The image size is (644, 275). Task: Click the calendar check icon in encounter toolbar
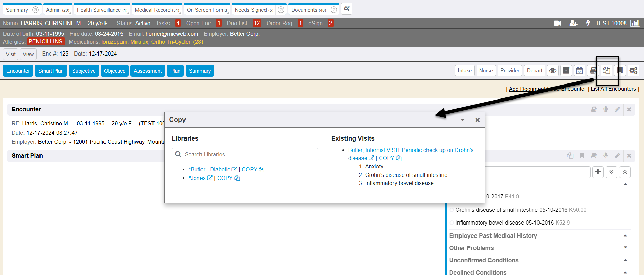click(x=579, y=71)
